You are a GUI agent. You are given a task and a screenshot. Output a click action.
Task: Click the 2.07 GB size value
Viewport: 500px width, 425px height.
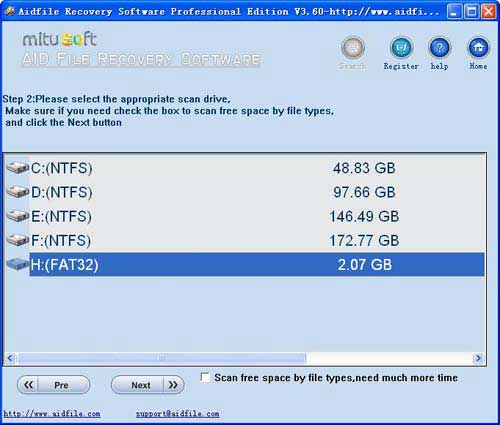[x=365, y=265]
